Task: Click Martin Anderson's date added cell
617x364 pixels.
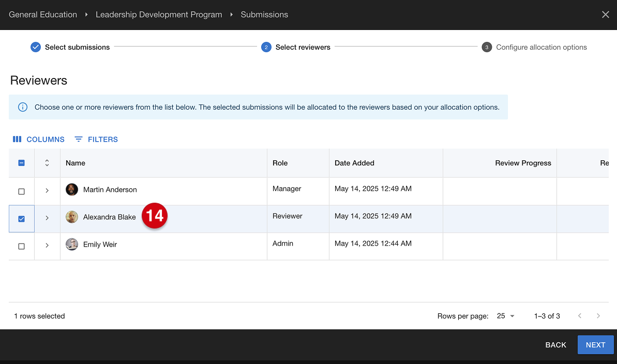Action: point(386,191)
